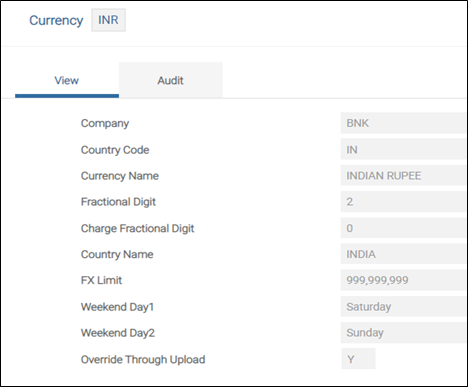
Task: Click the Country Name field INDIA
Action: click(403, 254)
